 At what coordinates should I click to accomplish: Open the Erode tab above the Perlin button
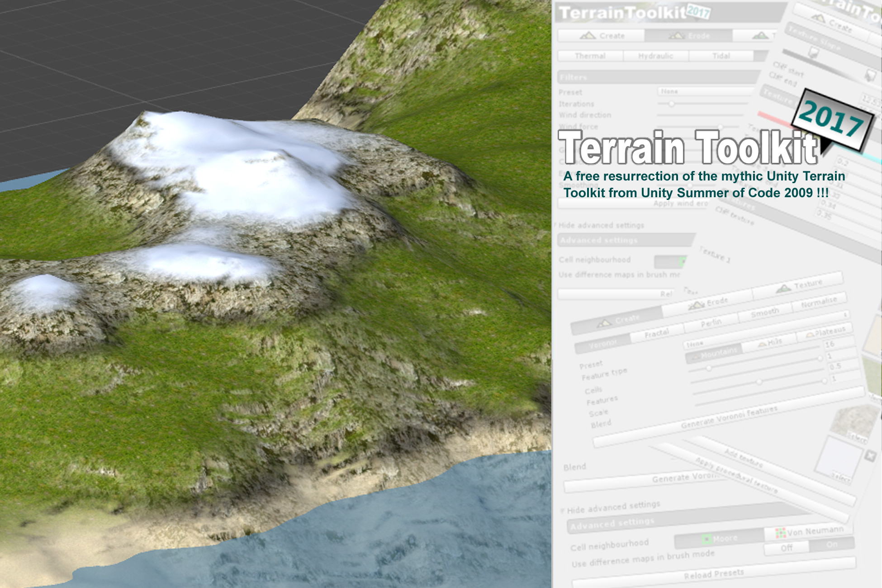click(708, 303)
